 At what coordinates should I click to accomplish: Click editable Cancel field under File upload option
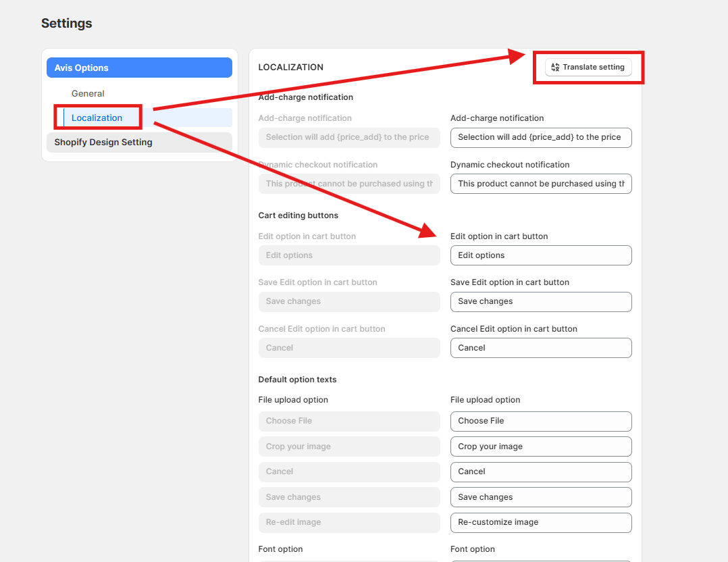tap(540, 471)
